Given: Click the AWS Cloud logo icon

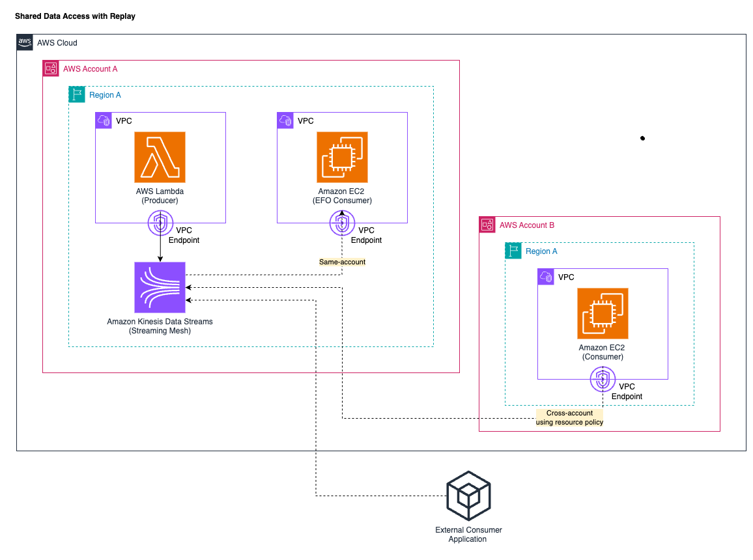Looking at the screenshot, I should click(25, 42).
